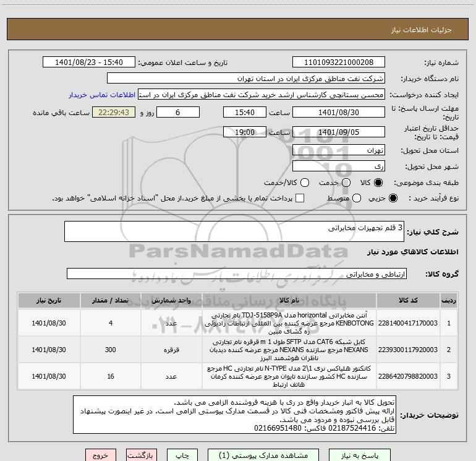This screenshot has height=461, width=476.
Task: Click the تاریخ نیاز column header
Action: point(49,301)
